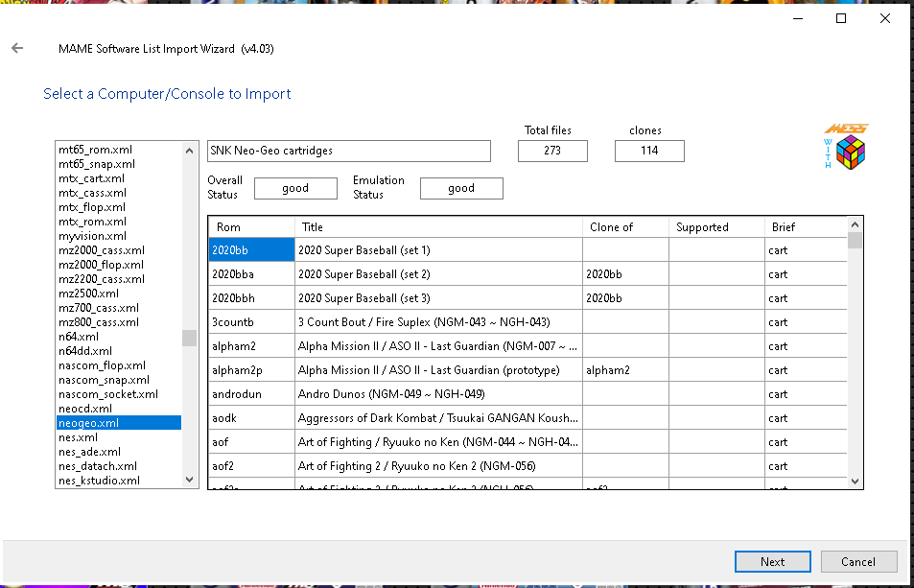Click the SNK Neo-Geo cartridges description field

click(349, 151)
